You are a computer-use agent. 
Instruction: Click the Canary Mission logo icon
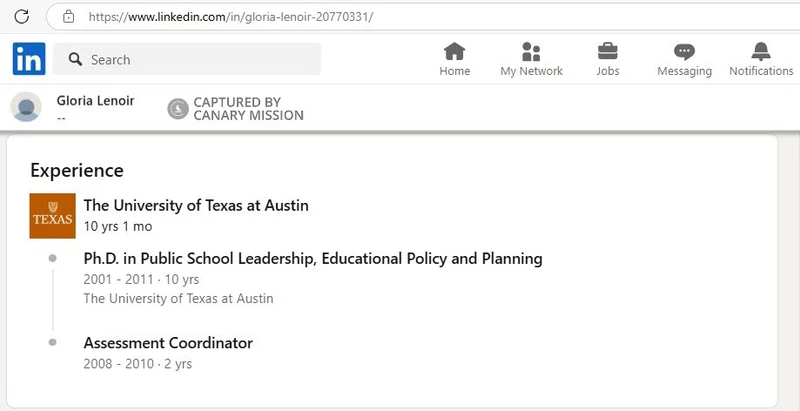[177, 109]
